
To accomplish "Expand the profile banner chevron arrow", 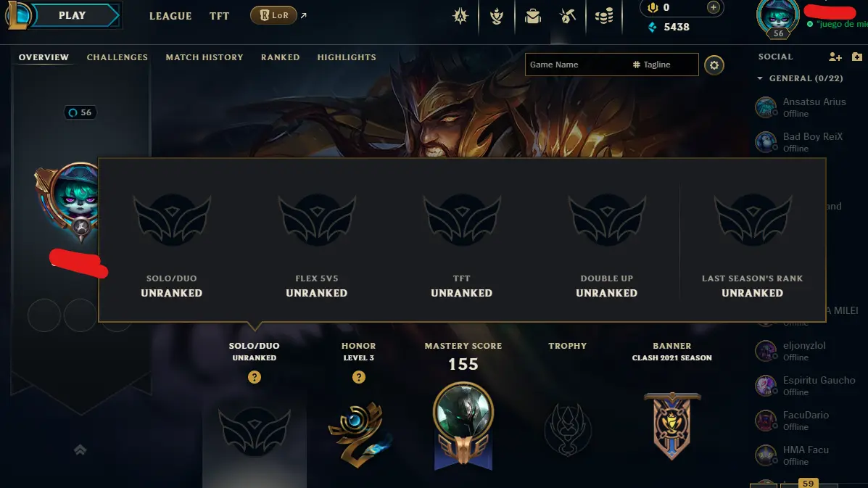I will [80, 450].
